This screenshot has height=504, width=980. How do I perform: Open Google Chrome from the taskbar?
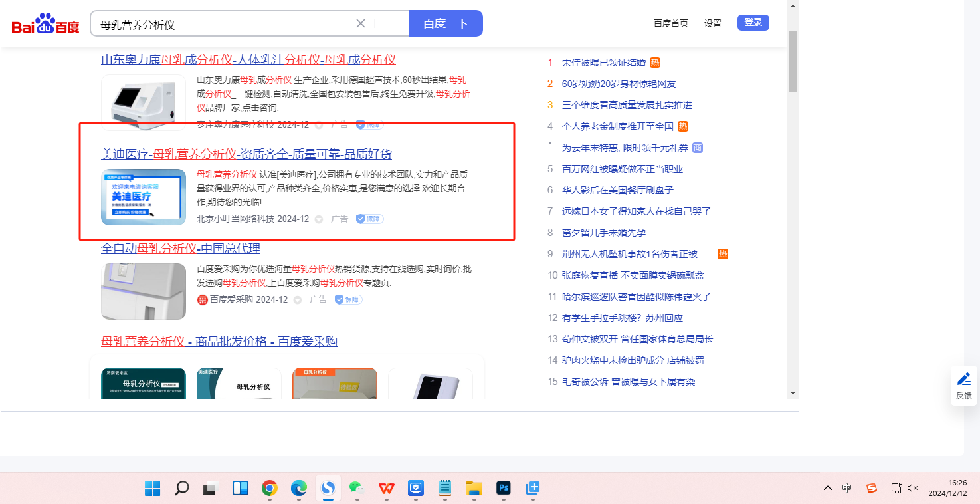[x=269, y=489]
